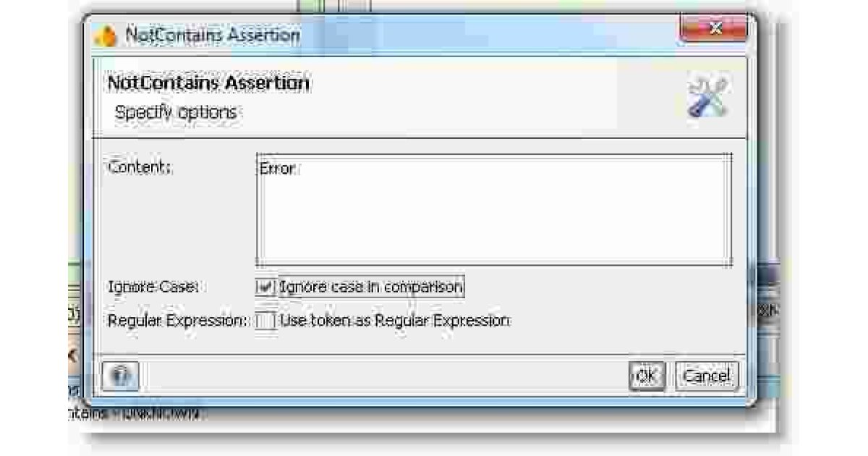The width and height of the screenshot is (868, 456).
Task: Click the "NotContains Assertion" heading text
Action: point(210,82)
